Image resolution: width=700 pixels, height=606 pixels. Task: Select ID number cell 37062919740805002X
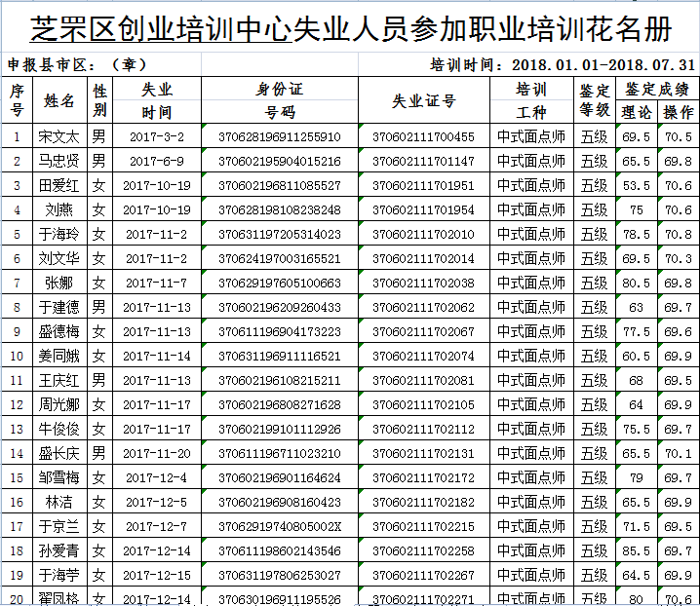point(279,526)
